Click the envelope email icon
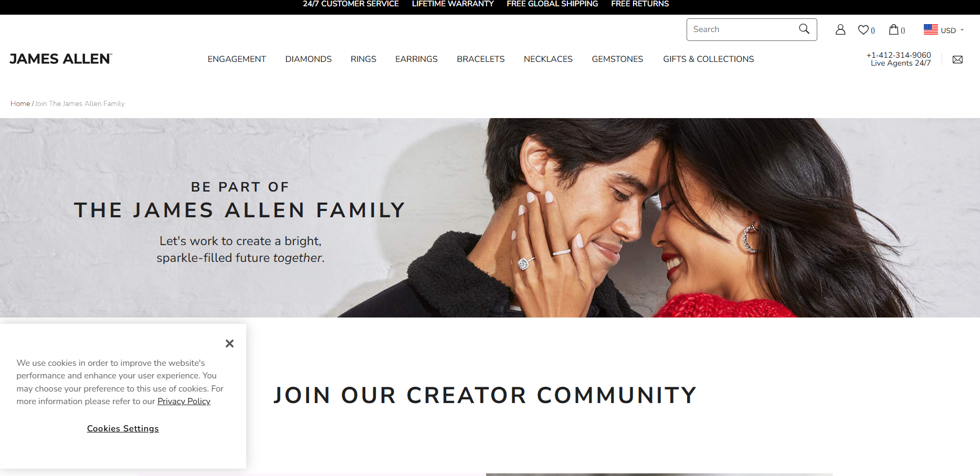Viewport: 980px width, 476px height. (x=957, y=59)
